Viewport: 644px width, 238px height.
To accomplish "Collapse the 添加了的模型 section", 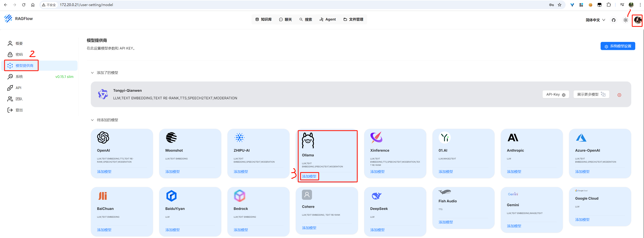I will (92, 73).
